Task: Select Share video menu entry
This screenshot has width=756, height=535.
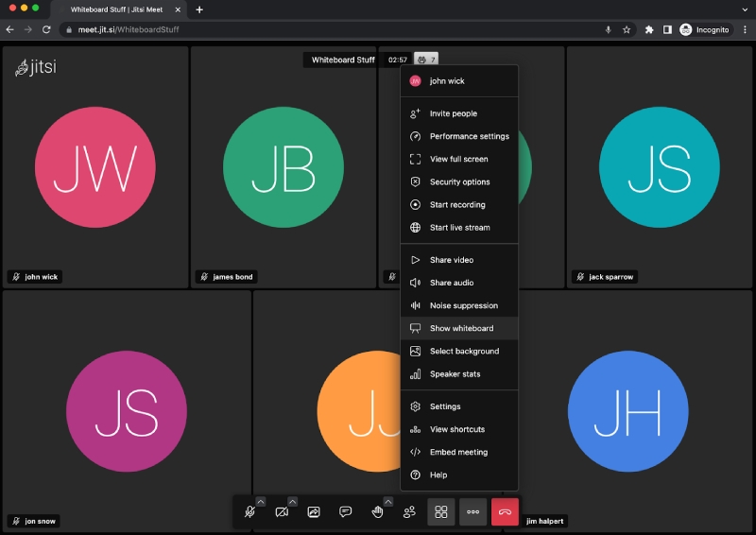Action: point(459,260)
